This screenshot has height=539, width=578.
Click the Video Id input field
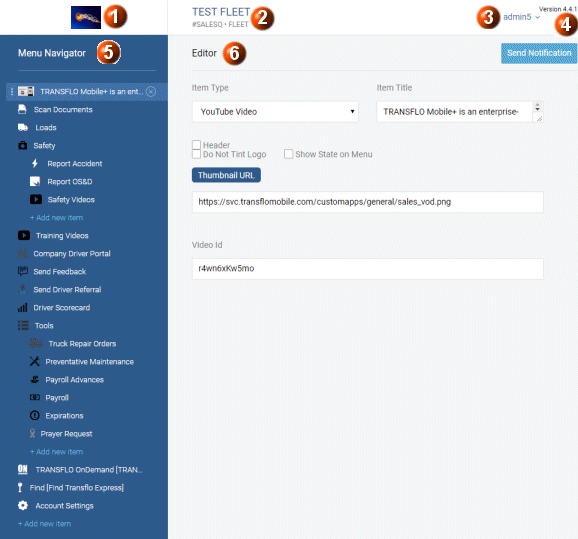[x=368, y=269]
